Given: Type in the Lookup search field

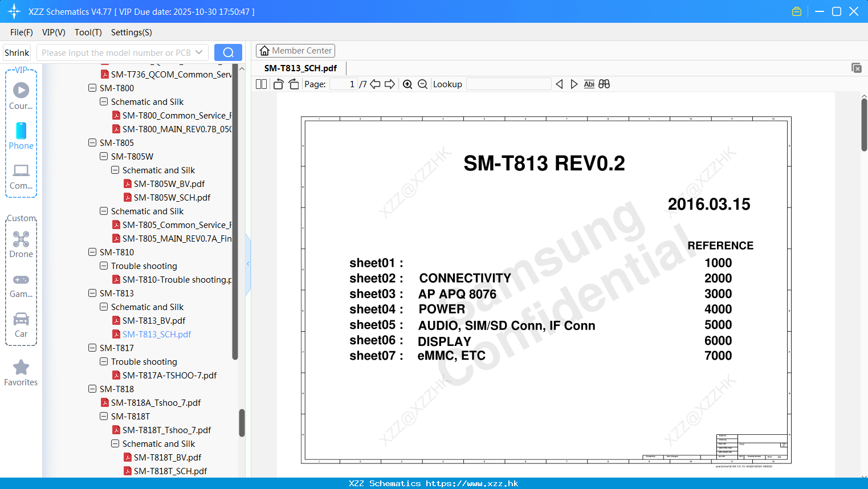Looking at the screenshot, I should point(507,84).
